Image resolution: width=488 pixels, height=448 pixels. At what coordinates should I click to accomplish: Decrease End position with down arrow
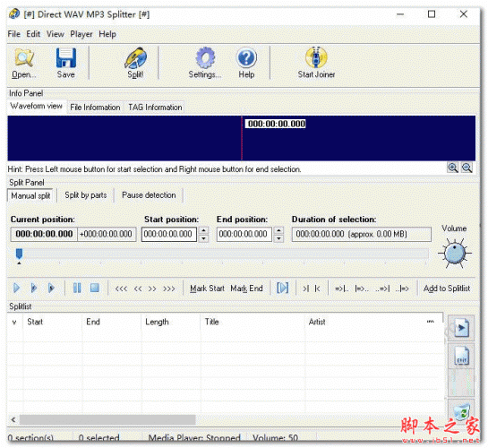(x=278, y=238)
